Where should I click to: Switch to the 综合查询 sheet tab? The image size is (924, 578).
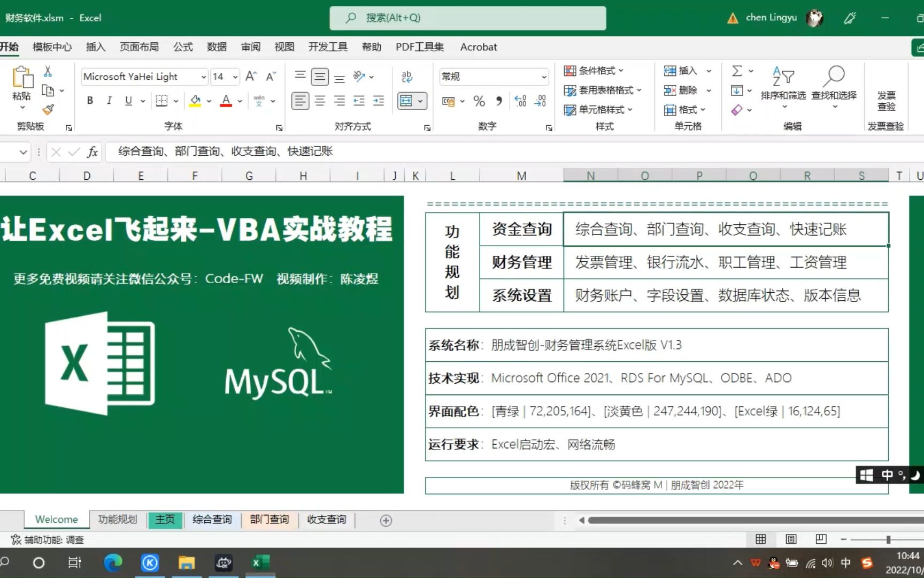[212, 520]
